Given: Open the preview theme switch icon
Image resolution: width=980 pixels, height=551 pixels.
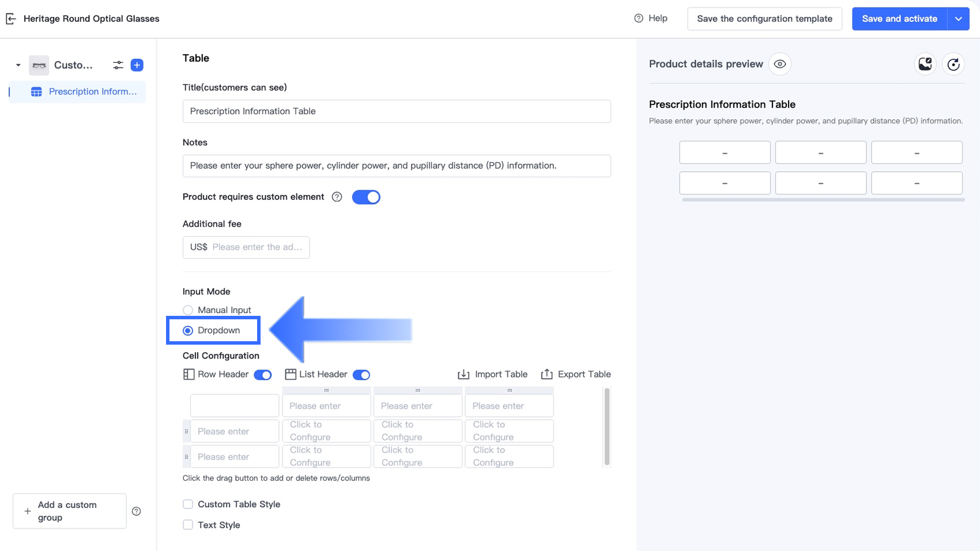Looking at the screenshot, I should (x=925, y=64).
